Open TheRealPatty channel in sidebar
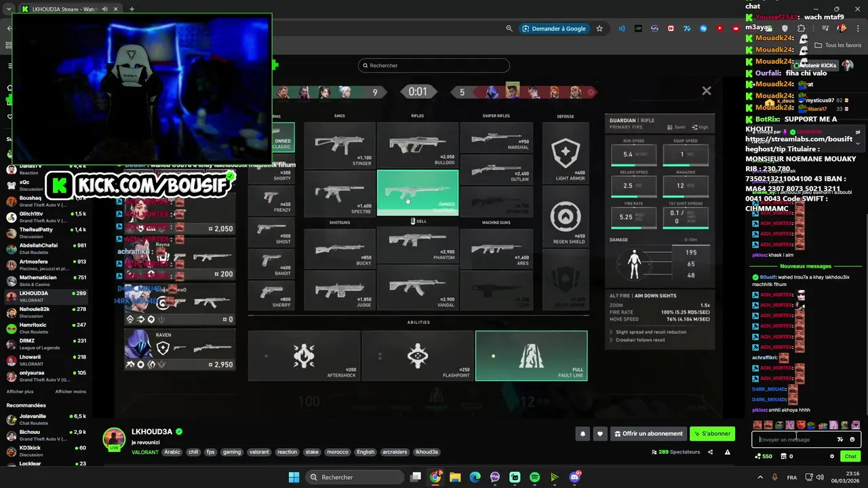The height and width of the screenshot is (488, 868). [46, 233]
